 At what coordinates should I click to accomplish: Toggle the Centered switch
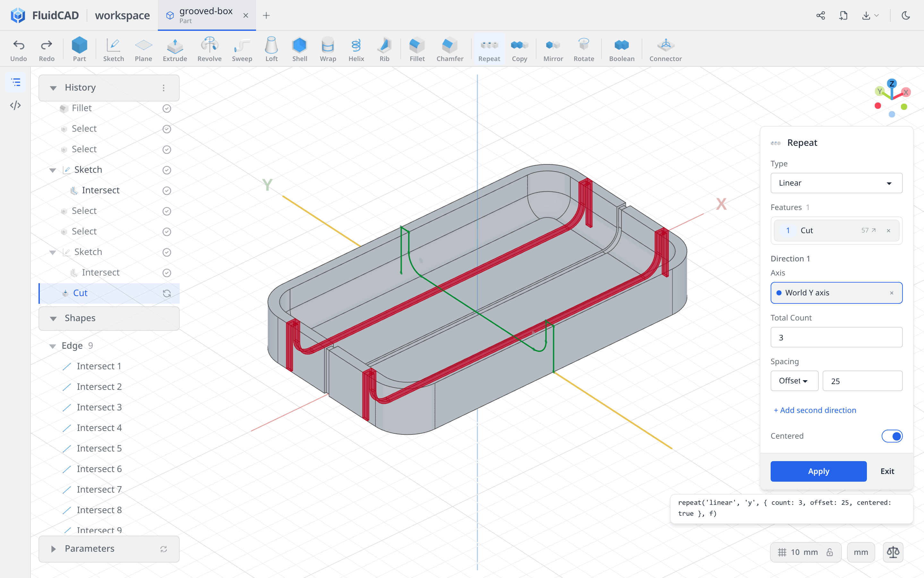(x=892, y=436)
